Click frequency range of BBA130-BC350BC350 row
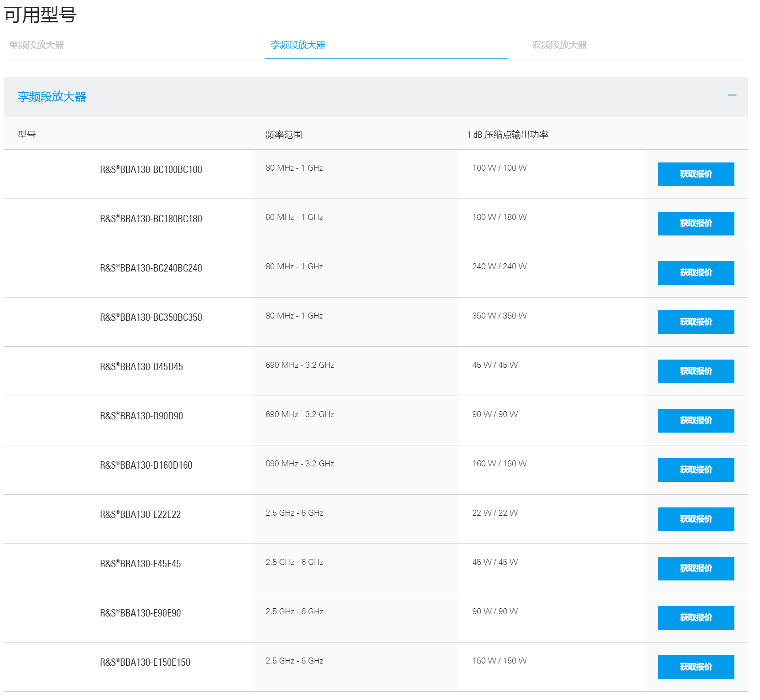Image resolution: width=760 pixels, height=700 pixels. (x=294, y=316)
